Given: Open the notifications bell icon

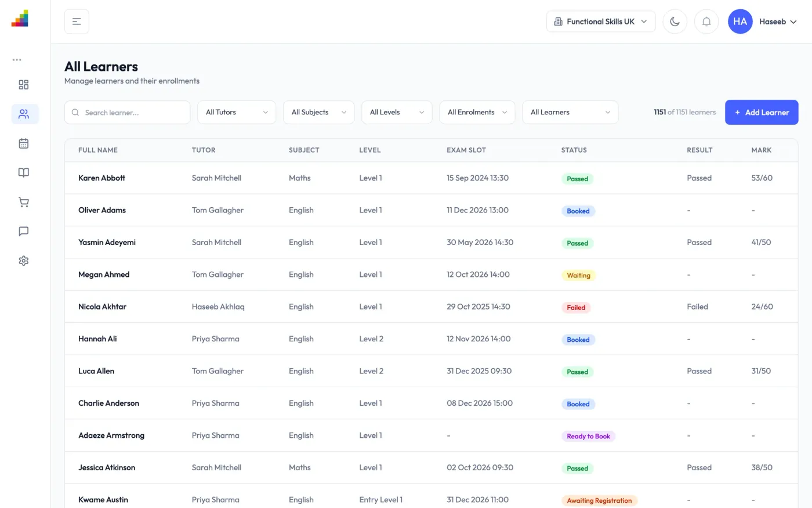Looking at the screenshot, I should [706, 21].
